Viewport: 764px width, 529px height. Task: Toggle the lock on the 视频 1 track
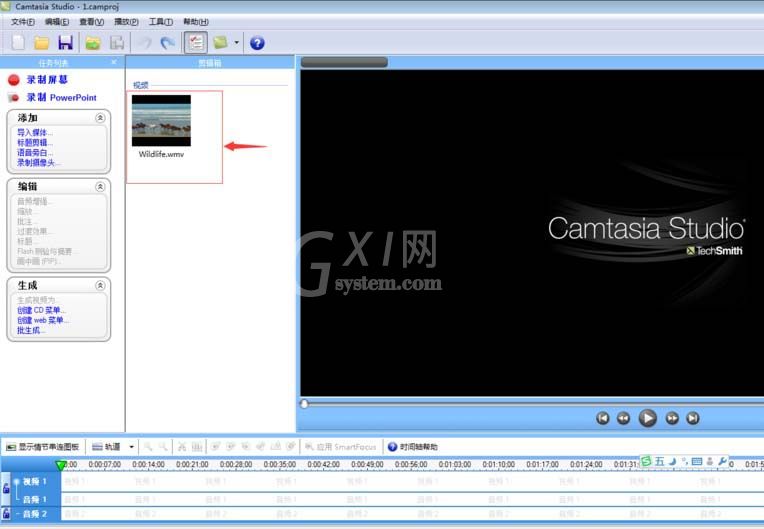coord(6,488)
